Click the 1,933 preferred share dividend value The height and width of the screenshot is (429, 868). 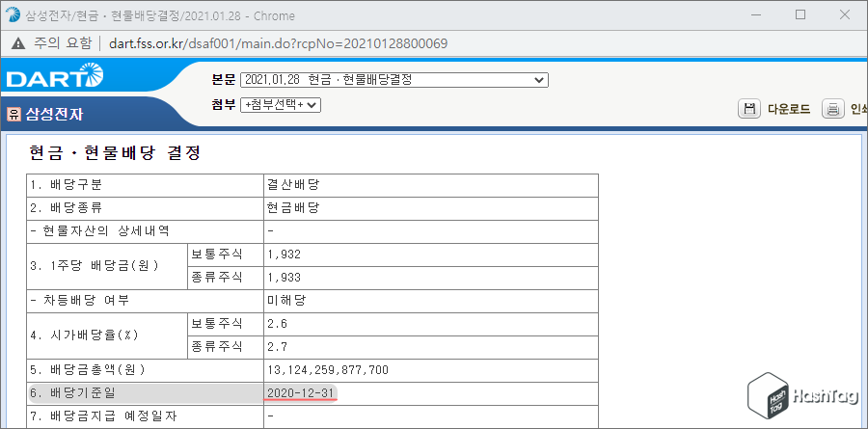point(284,278)
